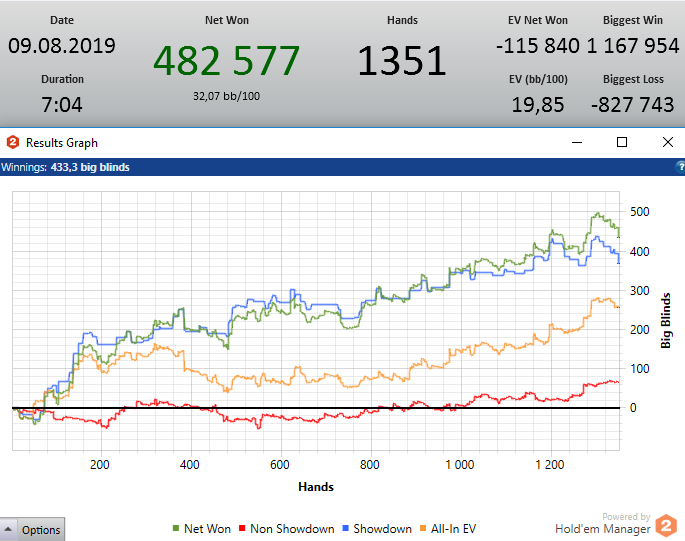685x541 pixels.
Task: Click the EV bb/100 value 19,85
Action: click(538, 104)
